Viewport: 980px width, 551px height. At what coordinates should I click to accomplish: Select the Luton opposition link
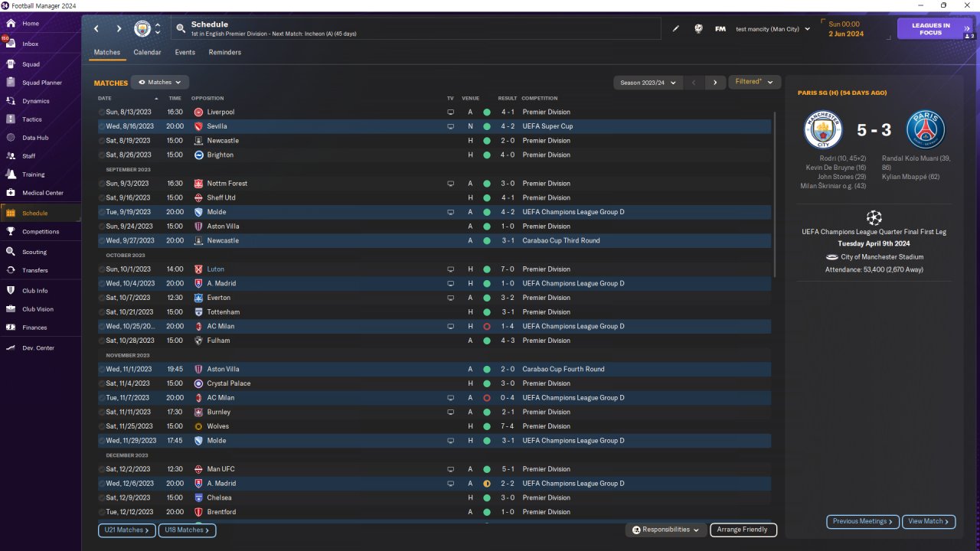tap(215, 269)
